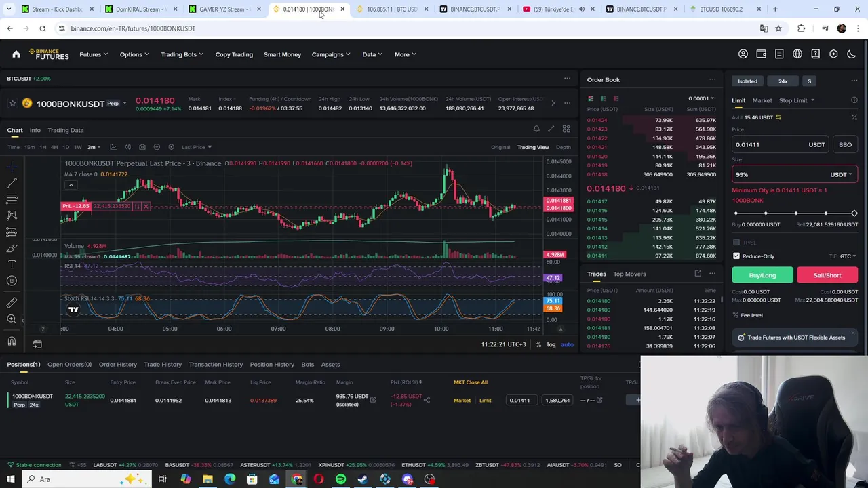868x488 pixels.
Task: Select the Market order tab
Action: [762, 100]
